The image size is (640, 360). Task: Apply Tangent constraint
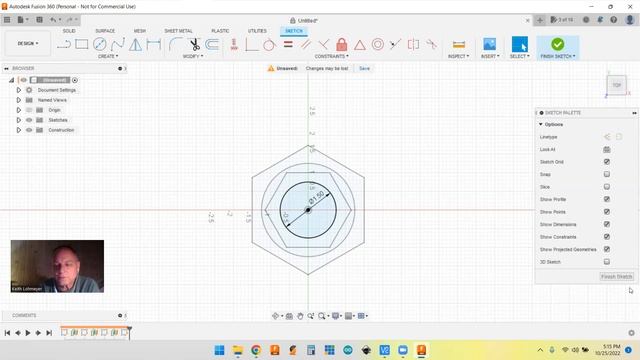269,44
